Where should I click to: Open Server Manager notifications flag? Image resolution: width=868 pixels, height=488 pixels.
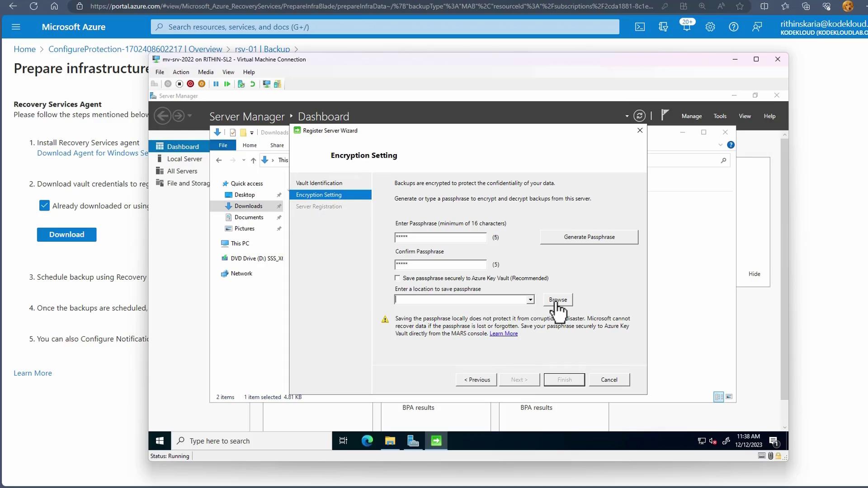[x=665, y=115]
